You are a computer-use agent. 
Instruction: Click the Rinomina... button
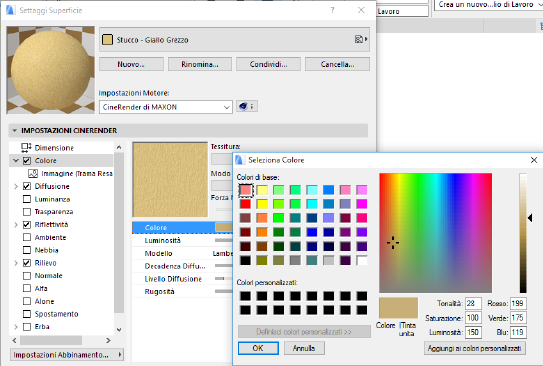tap(200, 64)
